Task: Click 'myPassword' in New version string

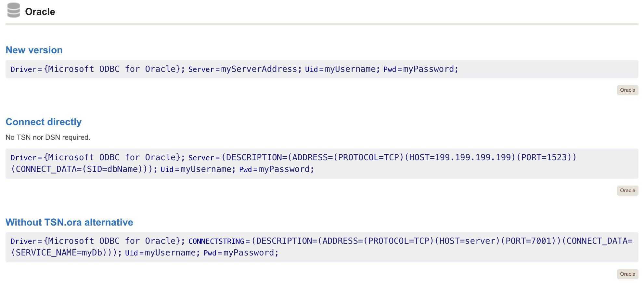Action: [x=429, y=69]
